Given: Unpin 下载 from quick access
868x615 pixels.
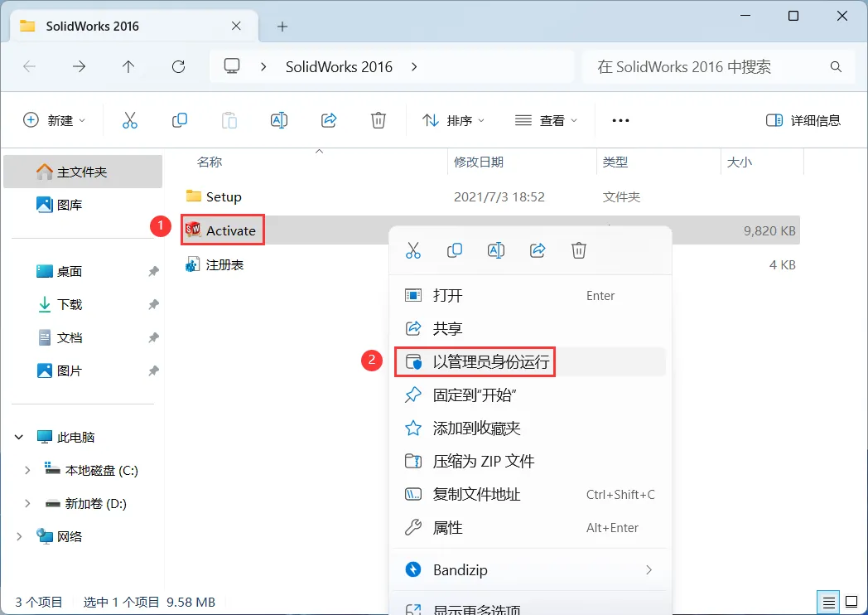Looking at the screenshot, I should pos(153,305).
